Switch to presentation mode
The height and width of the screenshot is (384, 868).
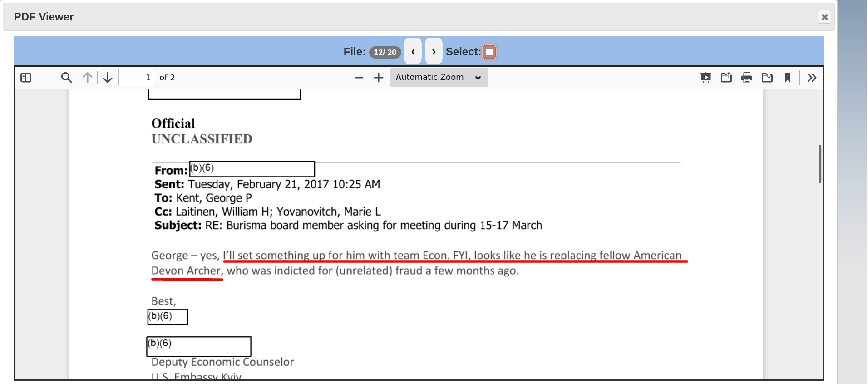tap(706, 78)
